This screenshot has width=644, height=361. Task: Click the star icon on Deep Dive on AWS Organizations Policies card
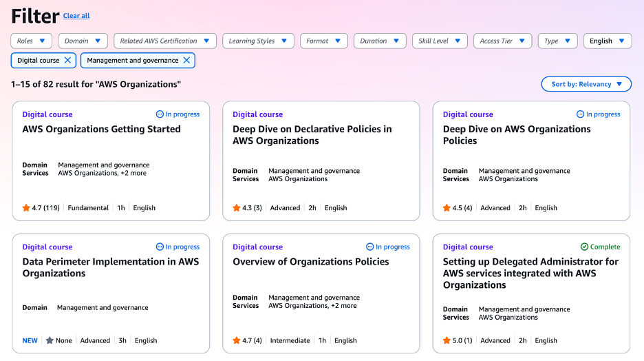[447, 207]
